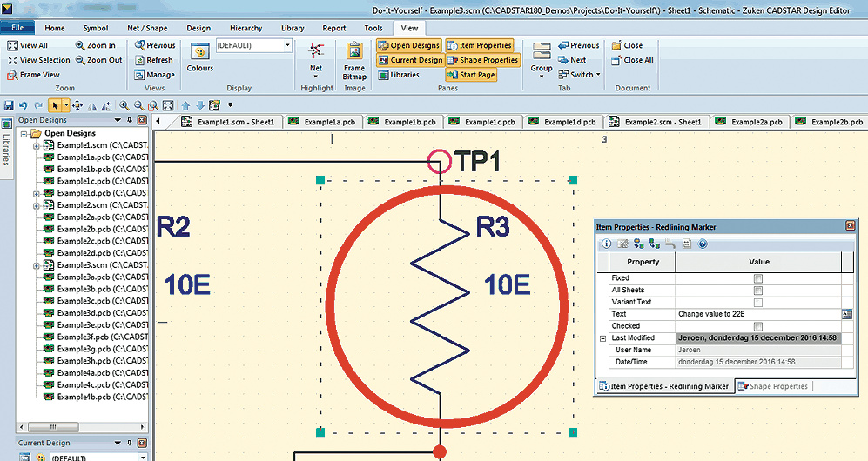This screenshot has width=868, height=461.
Task: Open the Switch tab dropdown
Action: pos(583,75)
